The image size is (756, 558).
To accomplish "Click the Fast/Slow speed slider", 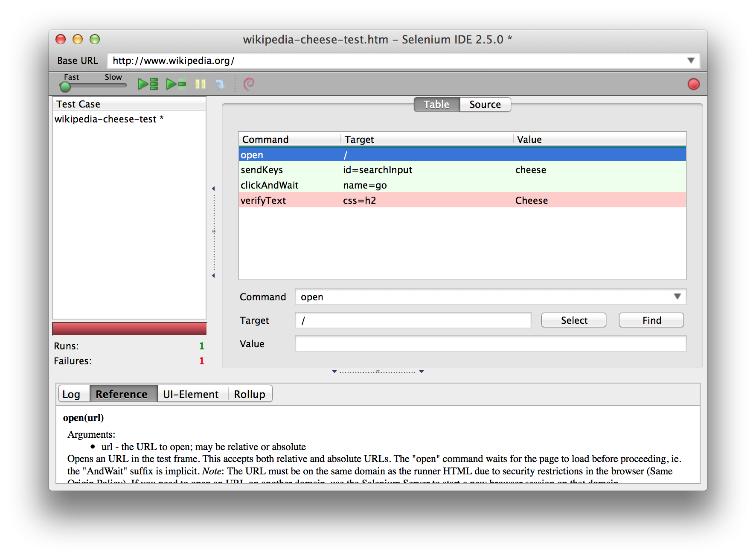I will click(93, 86).
